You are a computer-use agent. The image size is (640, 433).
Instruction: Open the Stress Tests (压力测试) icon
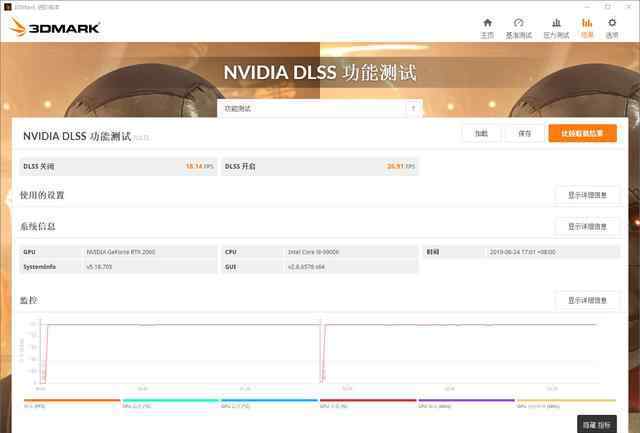[556, 28]
